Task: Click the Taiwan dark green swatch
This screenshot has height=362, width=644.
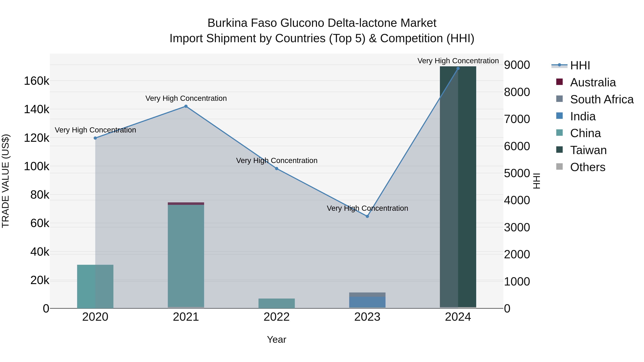Action: pyautogui.click(x=560, y=149)
